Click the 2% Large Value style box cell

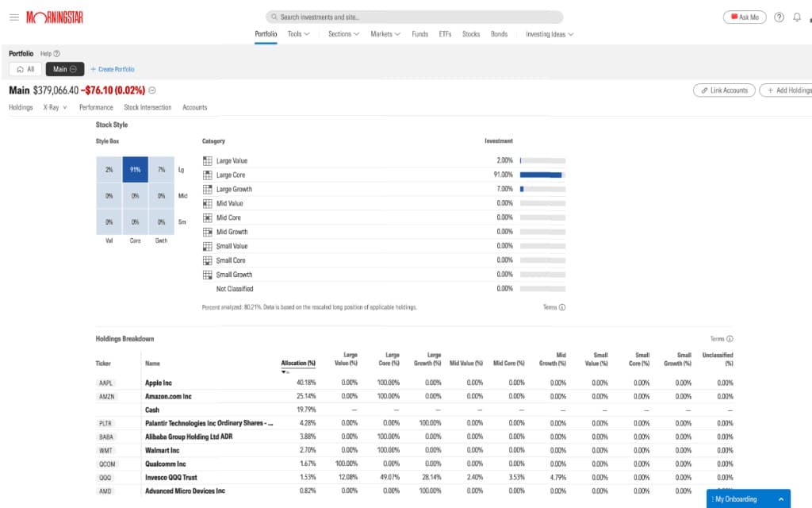[109, 170]
